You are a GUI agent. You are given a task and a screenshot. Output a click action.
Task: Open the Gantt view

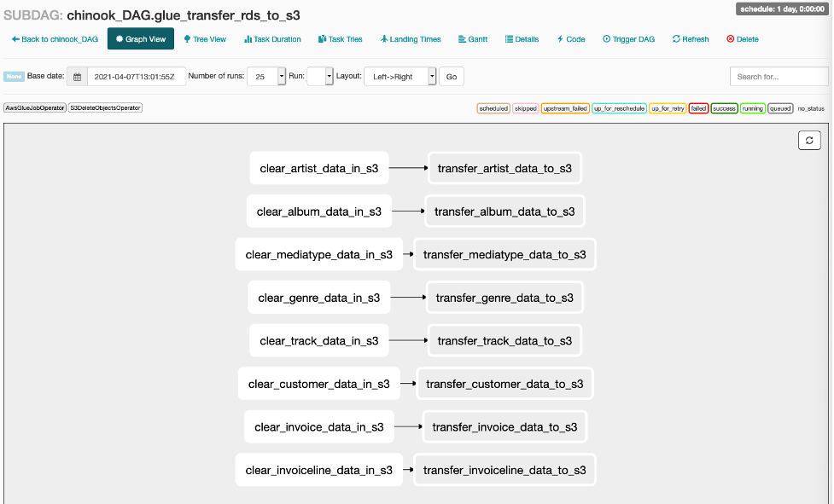click(x=473, y=39)
